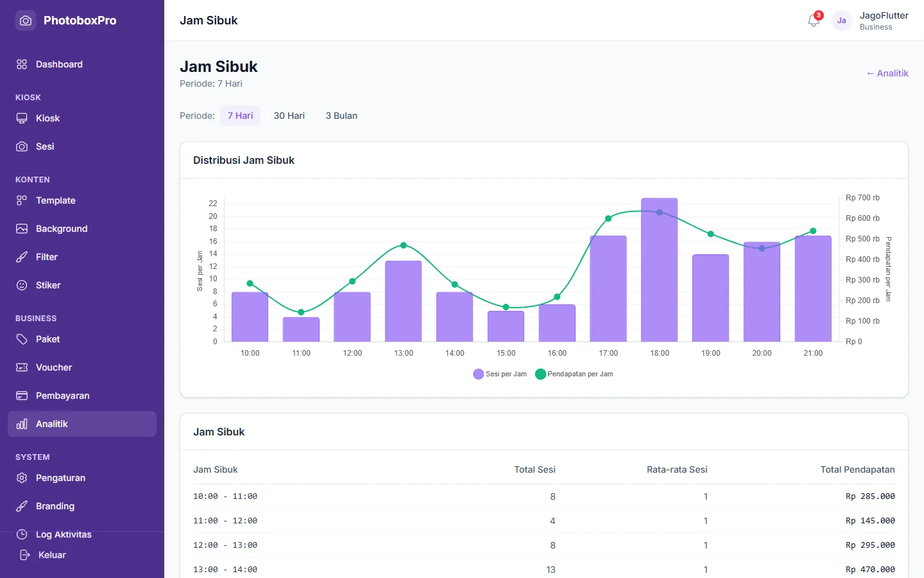This screenshot has width=924, height=578.
Task: Open the Dashboard icon in sidebar
Action: [x=22, y=64]
